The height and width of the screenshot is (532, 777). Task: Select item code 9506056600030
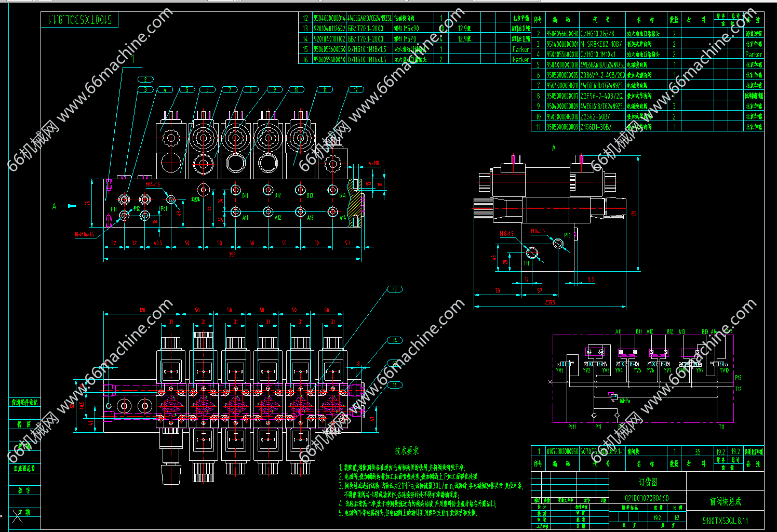(x=562, y=33)
